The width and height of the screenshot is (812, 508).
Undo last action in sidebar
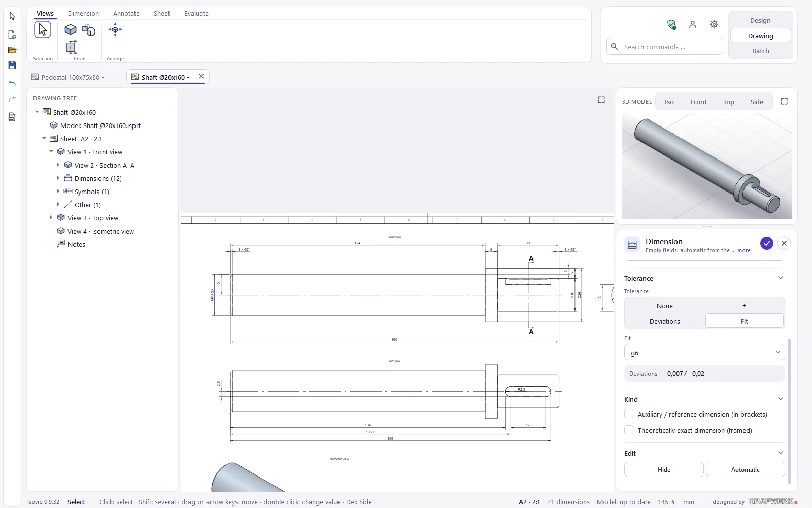tap(12, 83)
